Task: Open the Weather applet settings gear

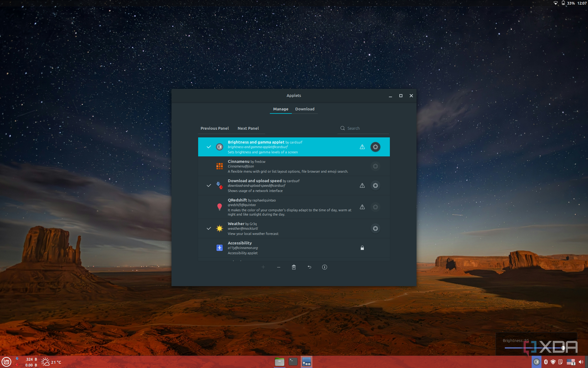Action: click(x=375, y=228)
